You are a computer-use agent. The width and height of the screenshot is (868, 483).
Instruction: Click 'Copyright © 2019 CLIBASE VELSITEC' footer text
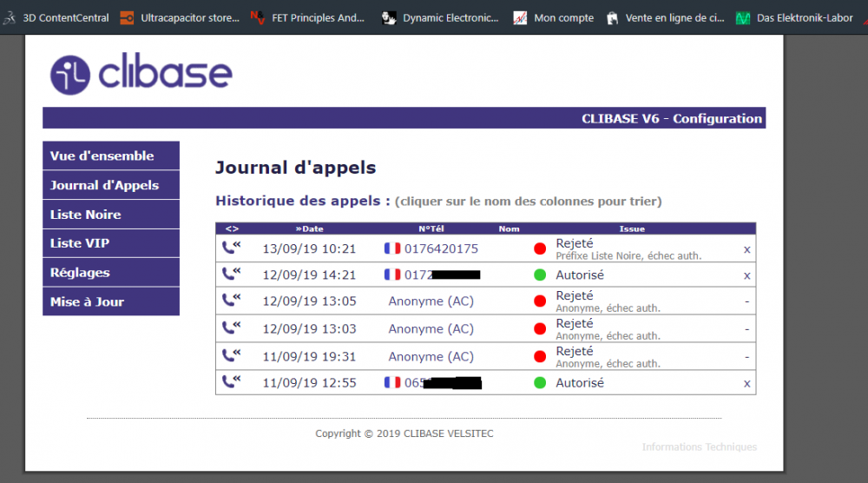(404, 433)
